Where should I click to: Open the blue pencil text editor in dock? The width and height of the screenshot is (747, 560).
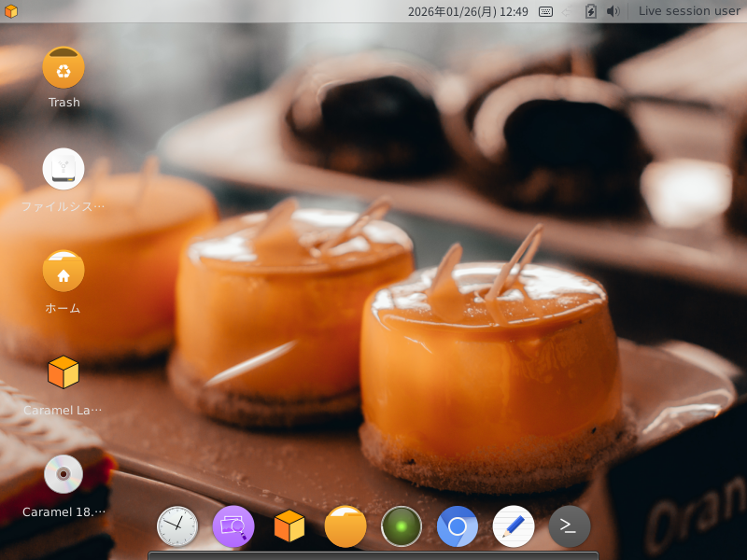[514, 526]
